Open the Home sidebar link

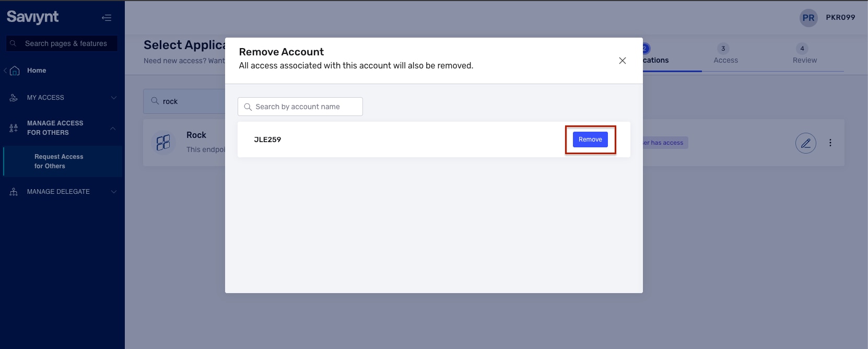click(x=37, y=71)
